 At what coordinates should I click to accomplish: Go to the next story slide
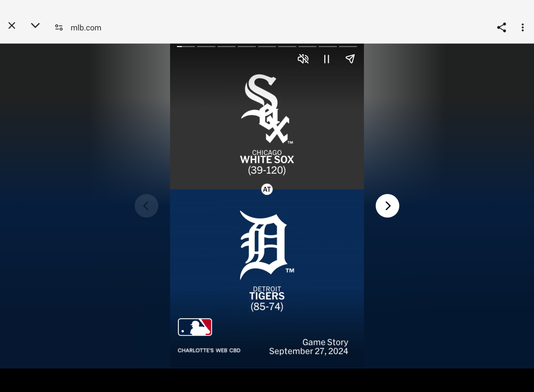point(388,206)
